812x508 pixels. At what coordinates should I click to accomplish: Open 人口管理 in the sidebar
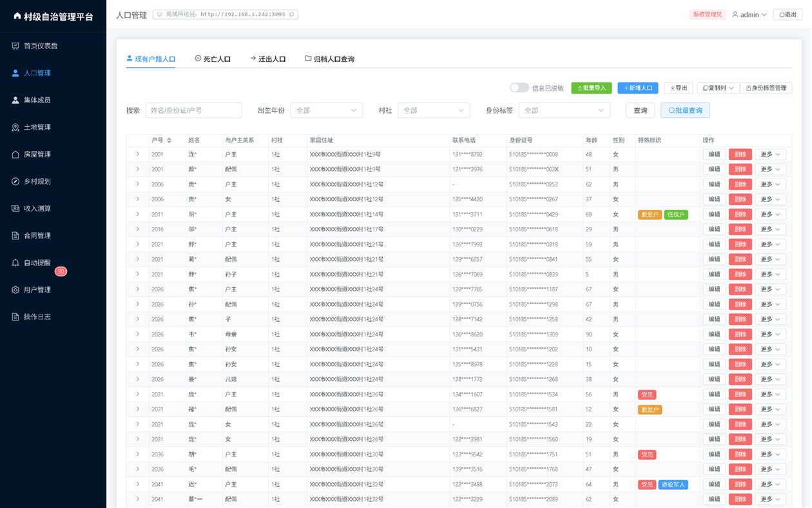(53, 73)
